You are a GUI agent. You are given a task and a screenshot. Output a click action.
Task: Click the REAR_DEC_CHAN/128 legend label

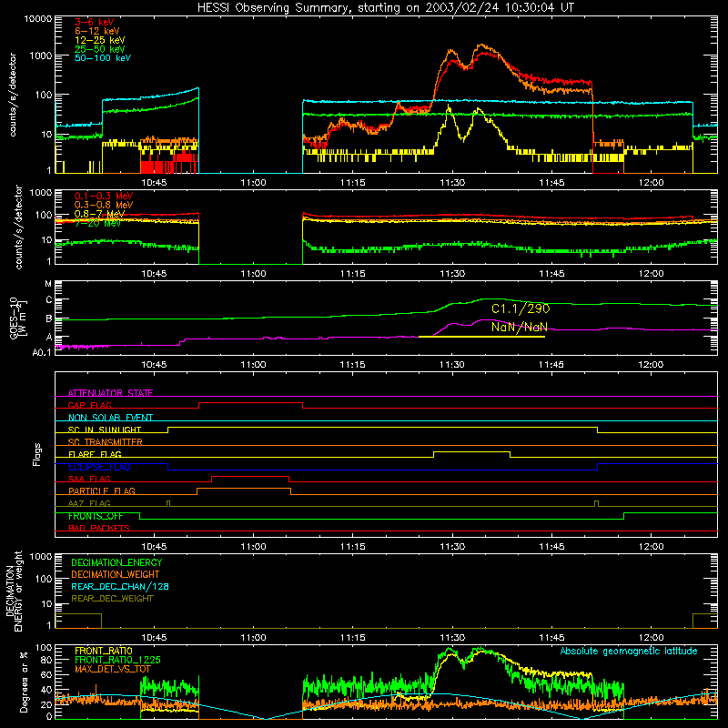point(120,586)
